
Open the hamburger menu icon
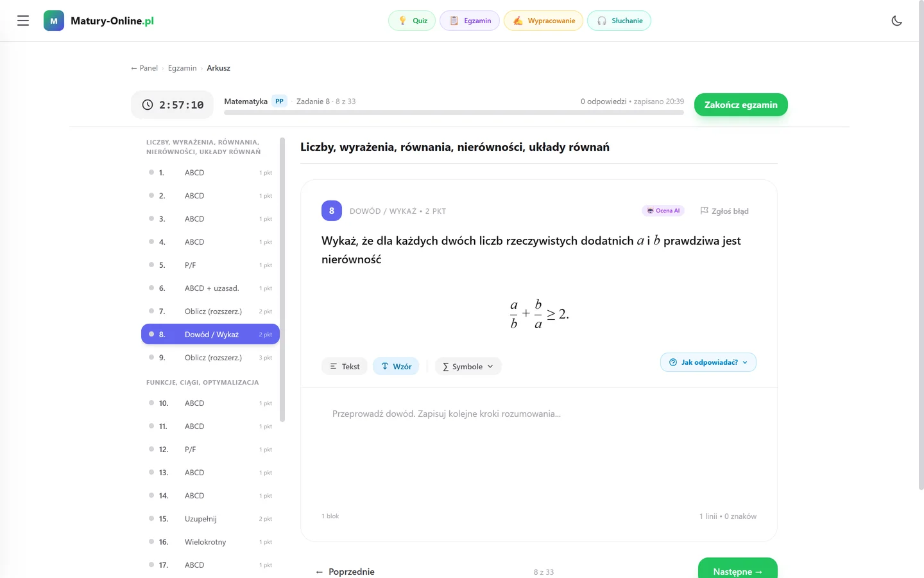point(23,21)
